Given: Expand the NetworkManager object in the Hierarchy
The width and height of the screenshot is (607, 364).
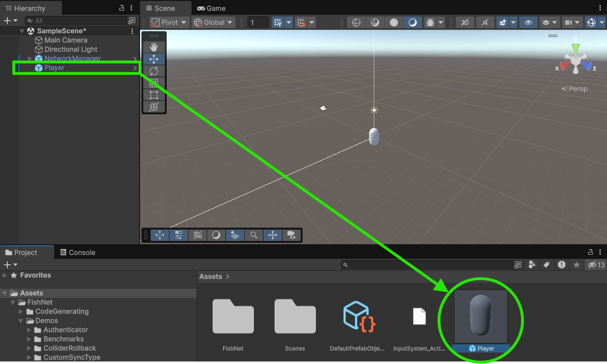Looking at the screenshot, I should point(30,58).
